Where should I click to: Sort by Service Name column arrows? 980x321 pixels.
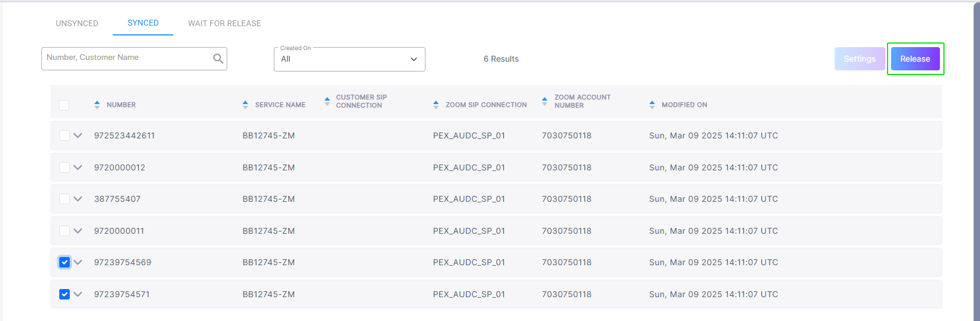(245, 105)
